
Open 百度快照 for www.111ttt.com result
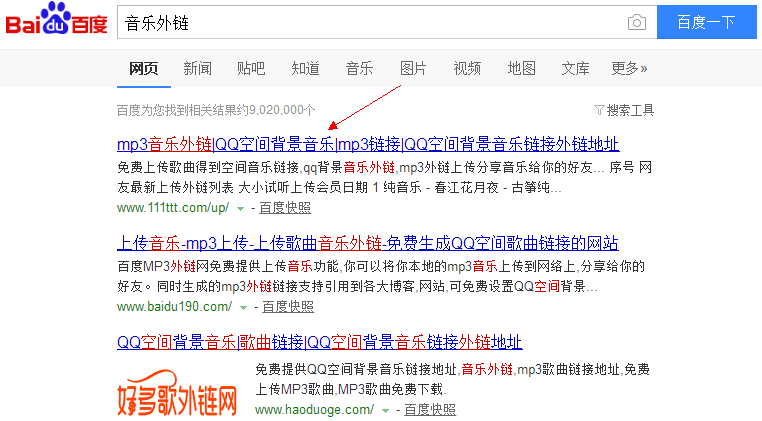pyautogui.click(x=285, y=208)
